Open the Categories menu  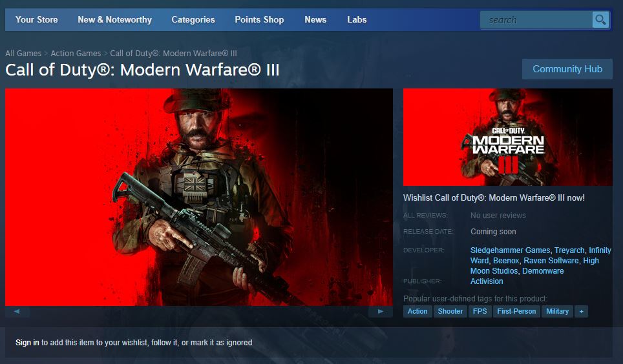point(193,19)
